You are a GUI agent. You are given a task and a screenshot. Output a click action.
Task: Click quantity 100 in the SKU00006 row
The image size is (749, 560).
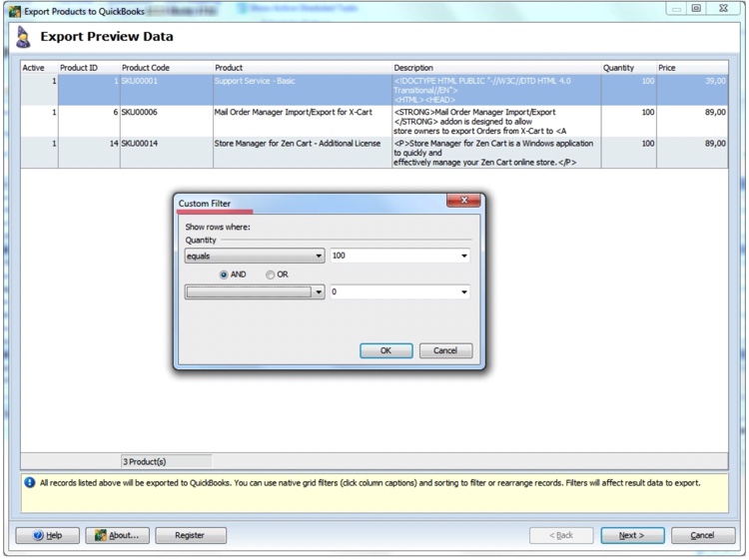628,121
